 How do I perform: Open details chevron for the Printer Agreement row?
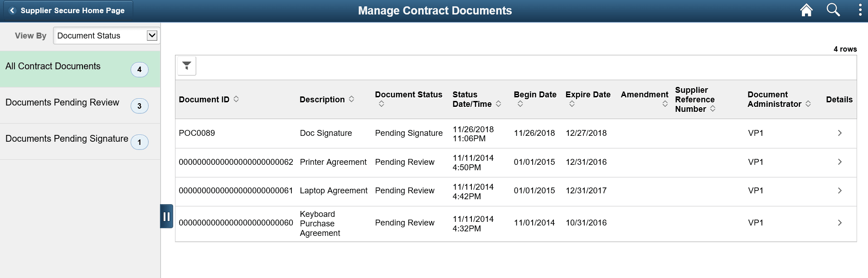pyautogui.click(x=839, y=162)
